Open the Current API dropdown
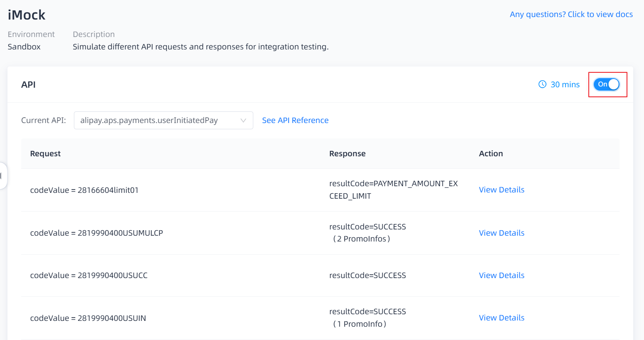The image size is (644, 340). pos(163,121)
